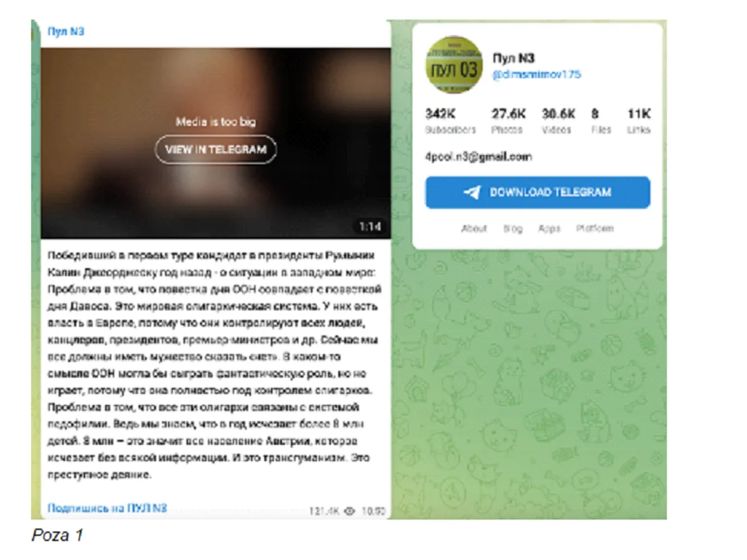Click the DOWNLOAD TELEGRAM button
This screenshot has width=747, height=560.
538,192
